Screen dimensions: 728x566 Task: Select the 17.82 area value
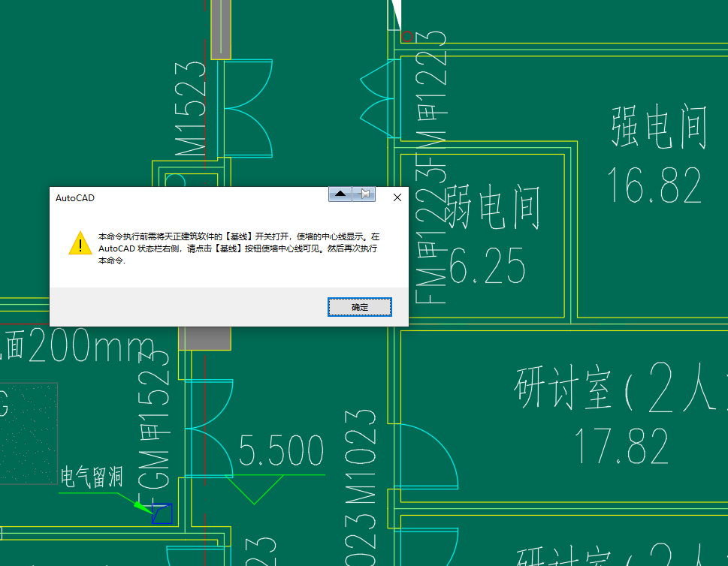[621, 446]
